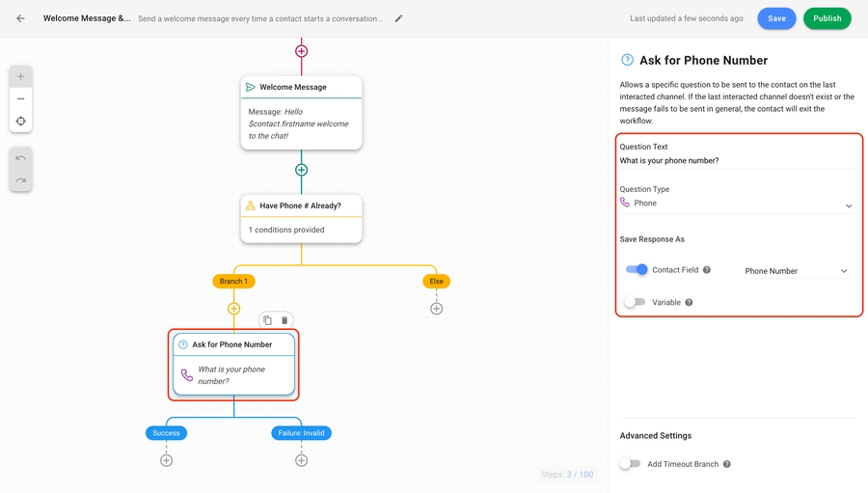Select the Failure: Invalid branch
Screen dimensions: 868x493
[x=301, y=433]
